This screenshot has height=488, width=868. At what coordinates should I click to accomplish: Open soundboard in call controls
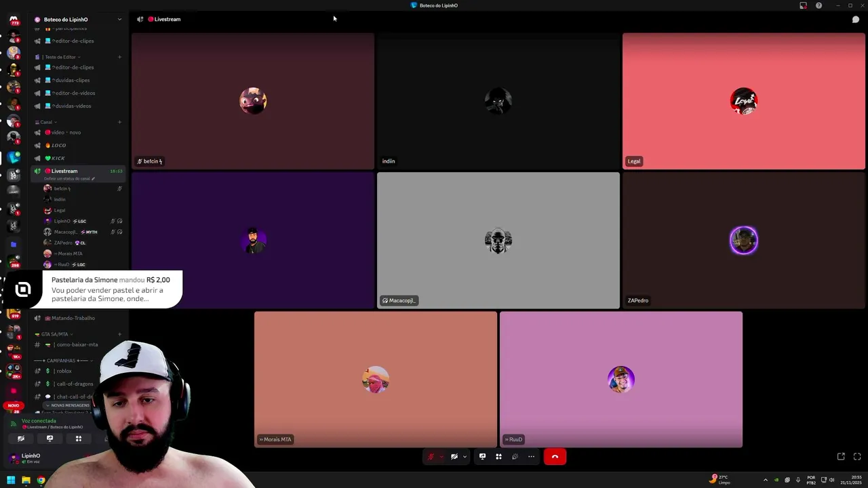pos(515,457)
